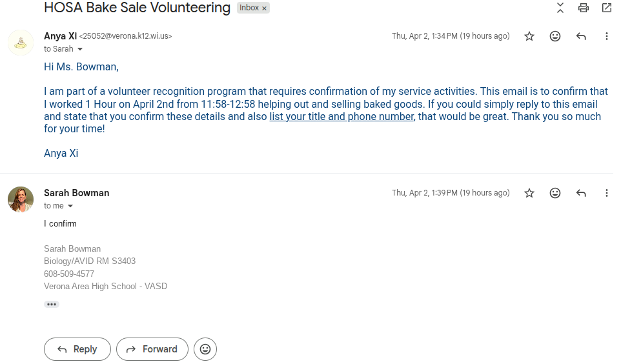
Task: Add emoji reaction to Anya's message
Action: 555,36
